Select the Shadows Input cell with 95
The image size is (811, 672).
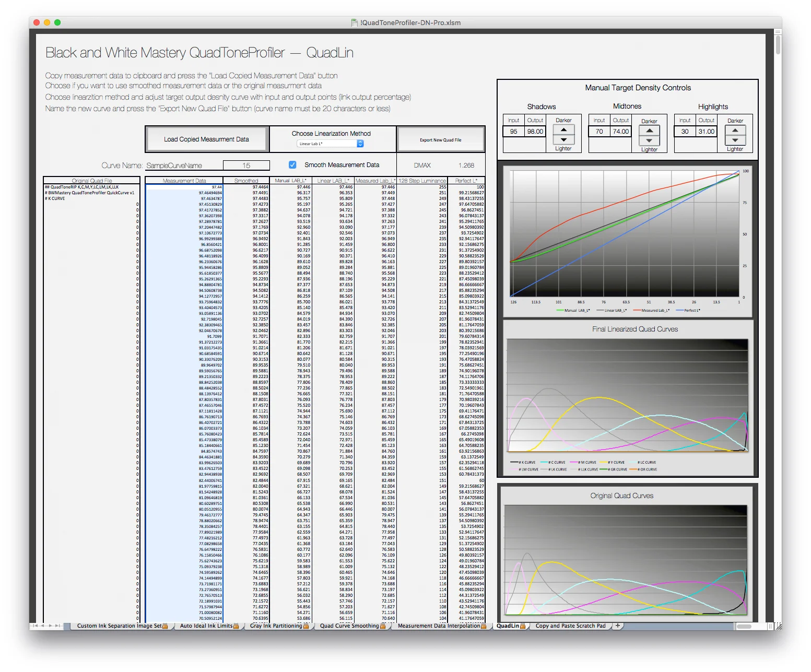tap(514, 132)
